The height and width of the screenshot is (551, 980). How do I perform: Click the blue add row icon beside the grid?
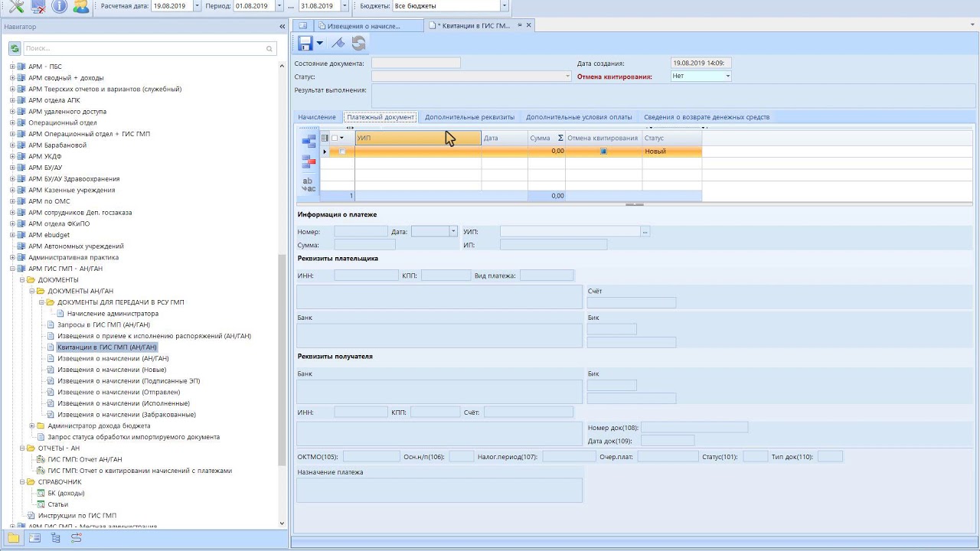[x=309, y=142]
